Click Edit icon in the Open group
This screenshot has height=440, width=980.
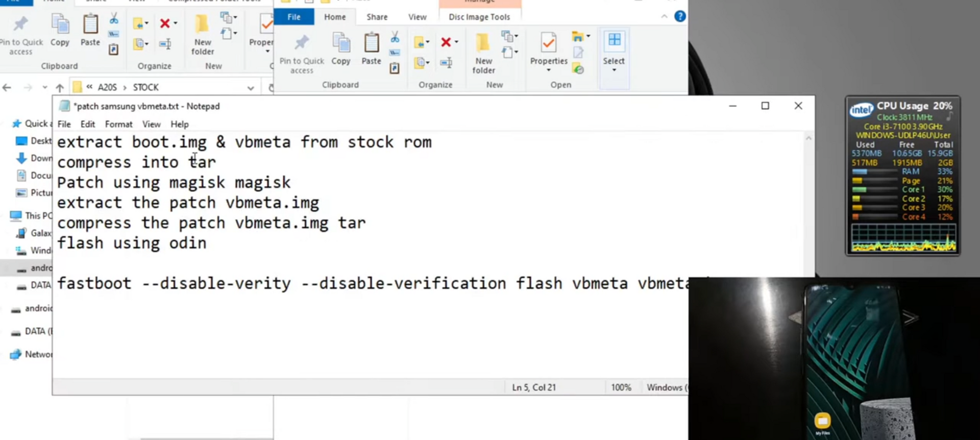[x=578, y=53]
